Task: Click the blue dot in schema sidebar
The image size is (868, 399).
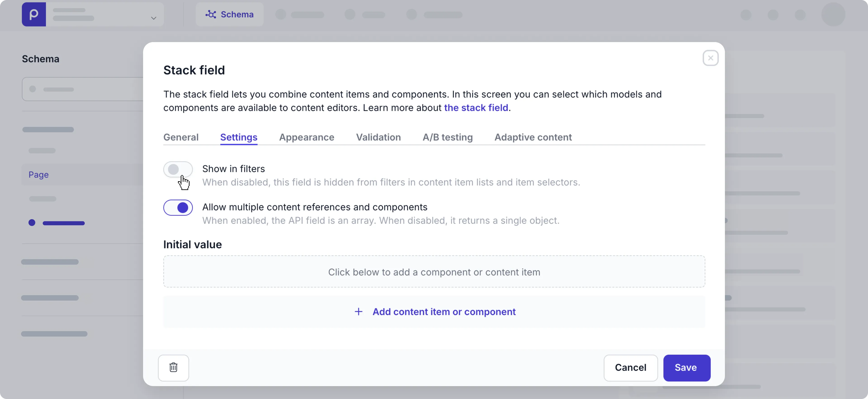Action: pos(32,223)
